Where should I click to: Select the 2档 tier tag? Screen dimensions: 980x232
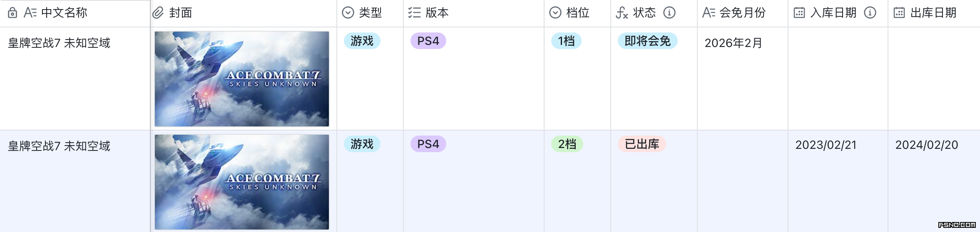coord(567,144)
